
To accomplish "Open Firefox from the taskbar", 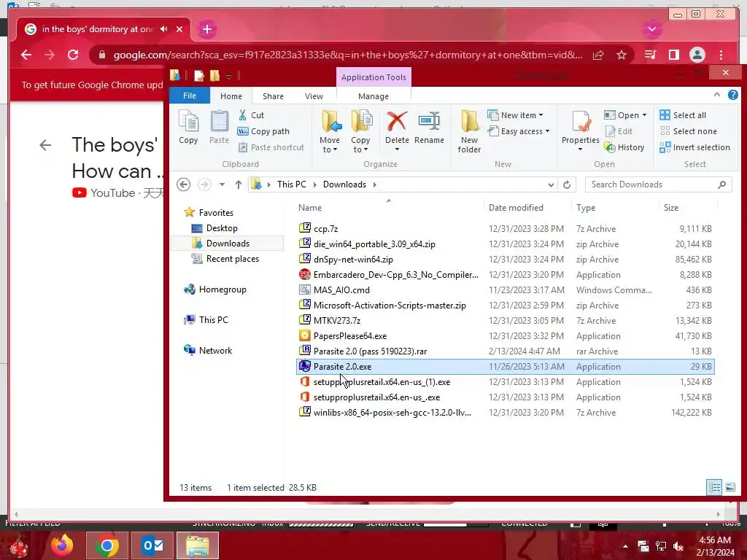I will pos(62,545).
